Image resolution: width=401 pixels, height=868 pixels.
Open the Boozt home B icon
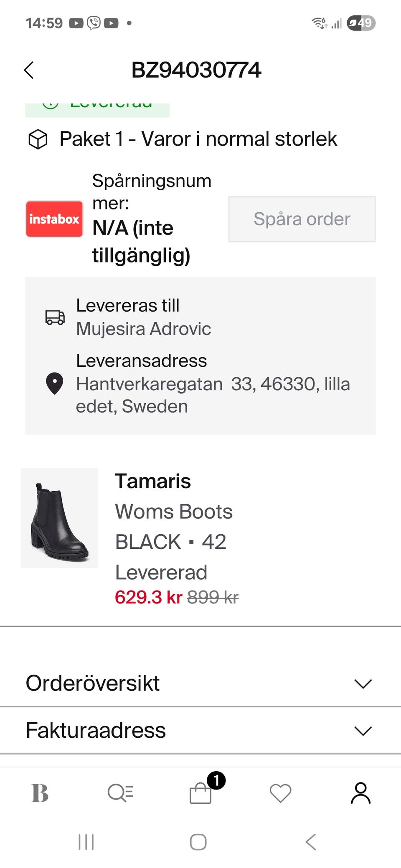pos(40,793)
